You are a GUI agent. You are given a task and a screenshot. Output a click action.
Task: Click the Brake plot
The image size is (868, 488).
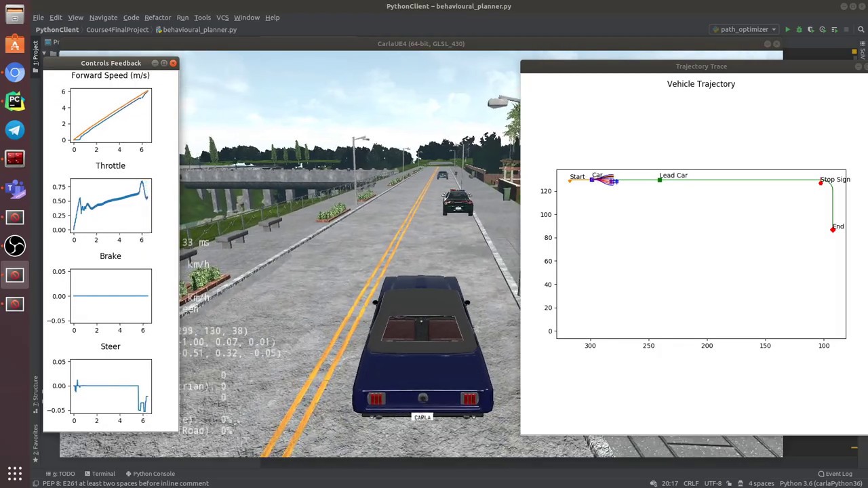coord(111,296)
